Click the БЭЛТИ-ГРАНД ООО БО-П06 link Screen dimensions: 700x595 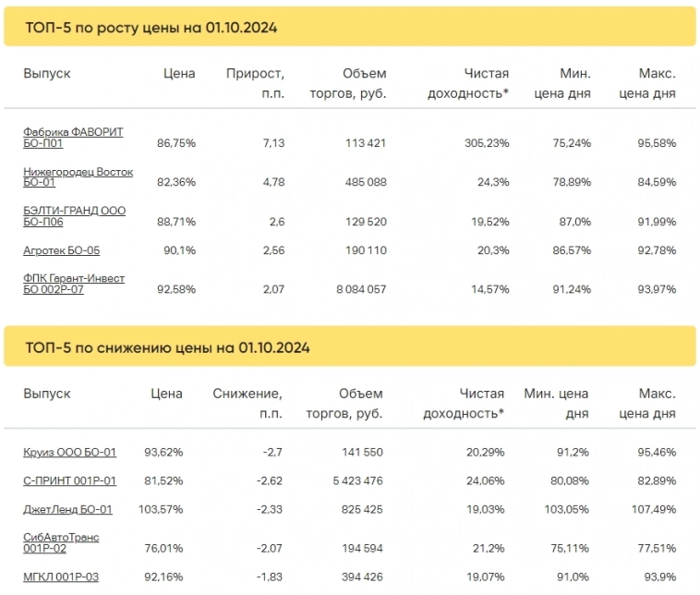click(74, 216)
